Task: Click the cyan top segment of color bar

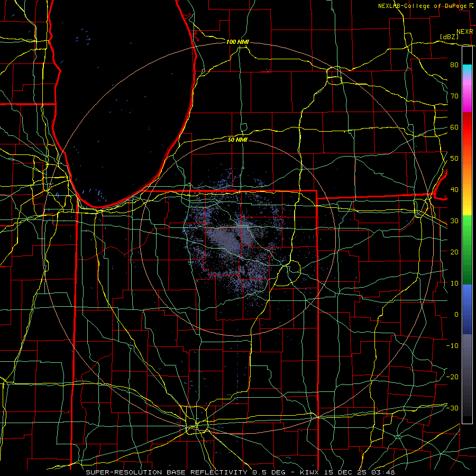Action: point(467,69)
